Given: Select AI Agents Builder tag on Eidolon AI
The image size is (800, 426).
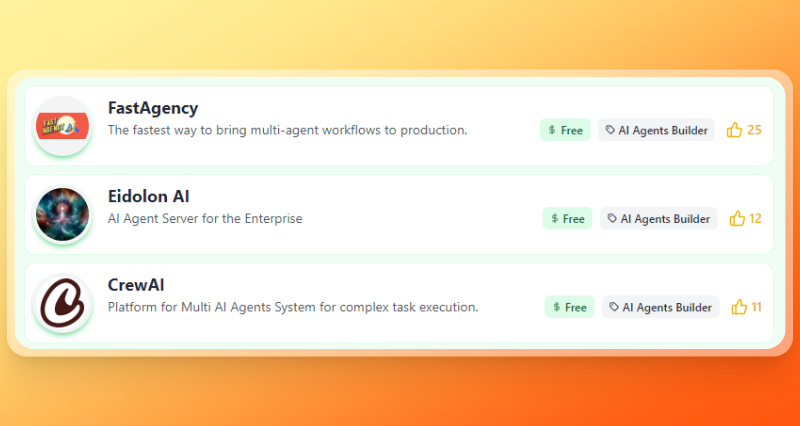Looking at the screenshot, I should tap(659, 218).
